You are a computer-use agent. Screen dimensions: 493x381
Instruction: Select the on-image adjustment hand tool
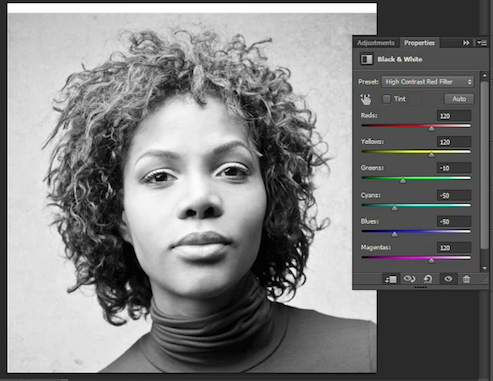tap(366, 99)
